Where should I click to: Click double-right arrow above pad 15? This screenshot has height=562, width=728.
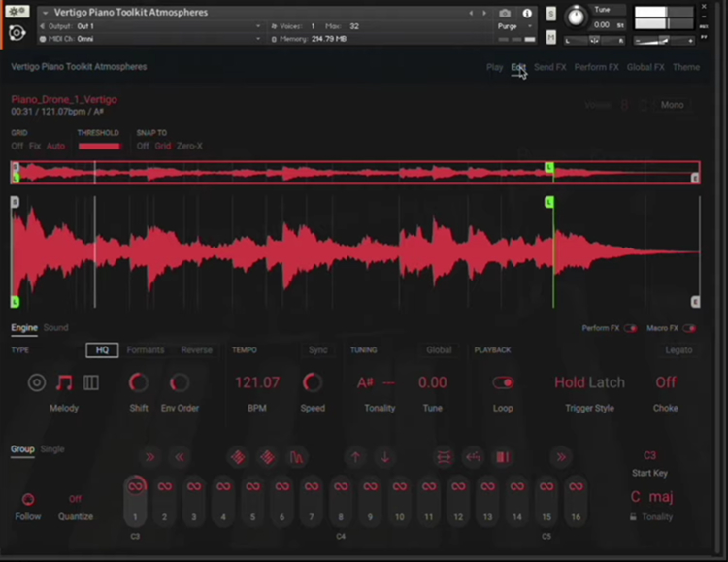(561, 457)
